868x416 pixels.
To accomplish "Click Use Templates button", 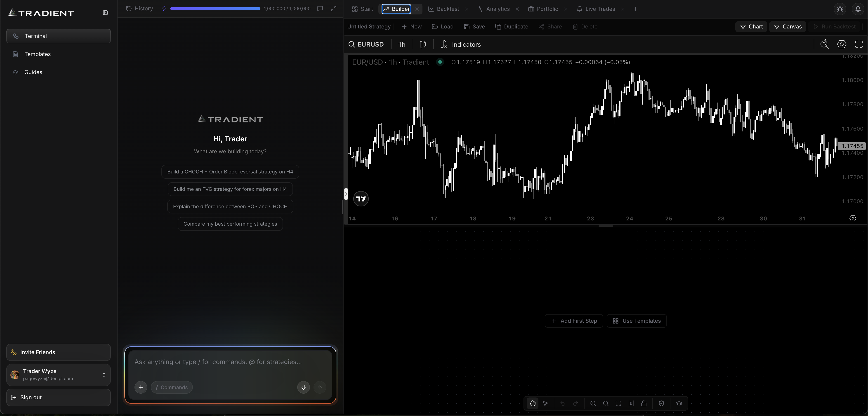I will 637,321.
